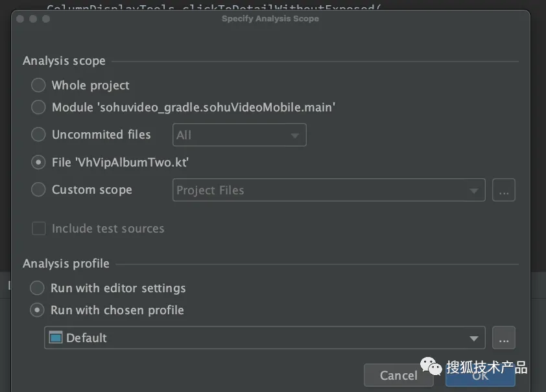
Task: Open the Default inspection profile dropdown
Action: point(265,338)
